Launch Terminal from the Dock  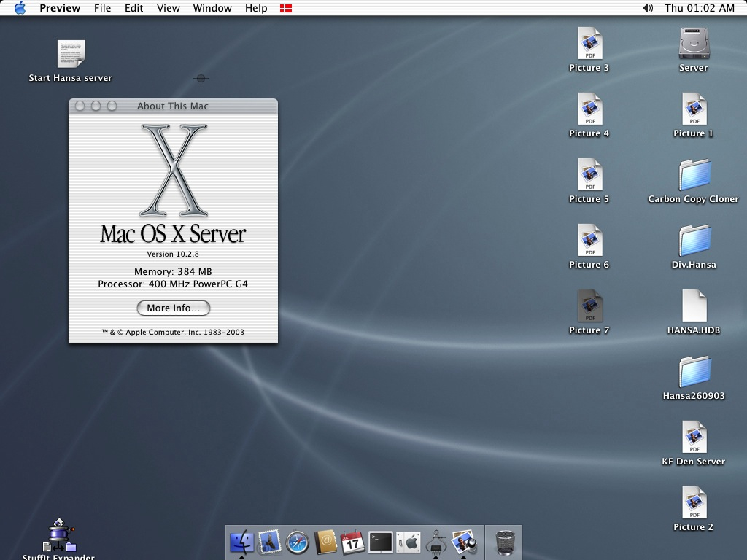pyautogui.click(x=381, y=542)
